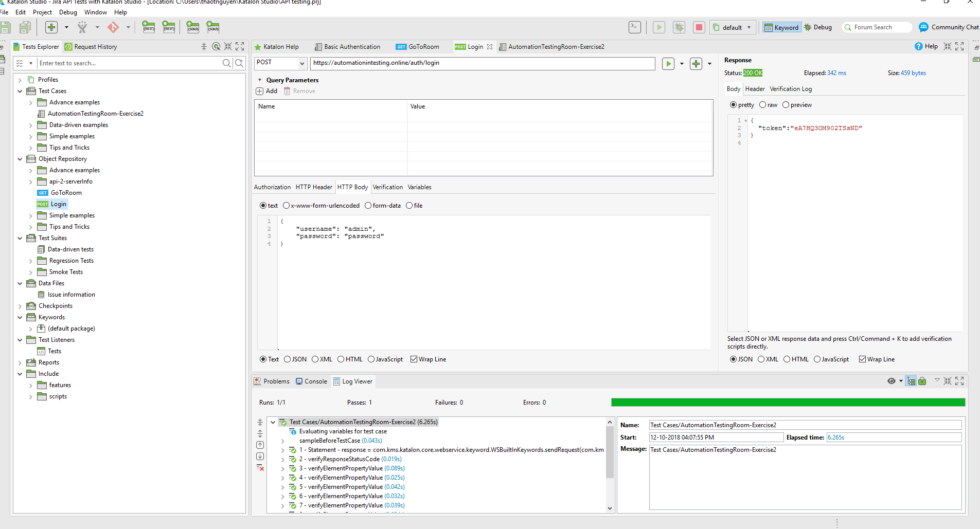Collapse the Test Cases tree folder
This screenshot has width=980, height=529.
point(20,91)
